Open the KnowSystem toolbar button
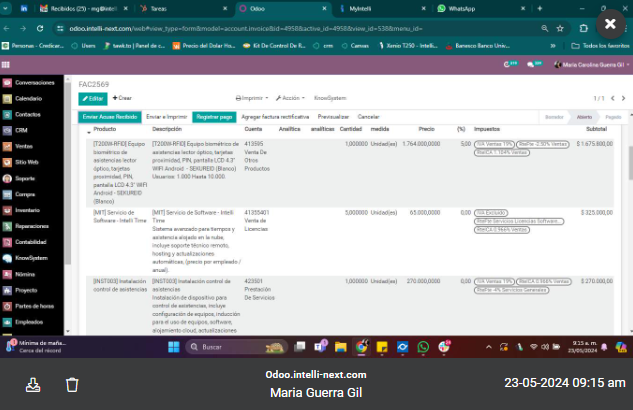The height and width of the screenshot is (410, 633). click(330, 98)
